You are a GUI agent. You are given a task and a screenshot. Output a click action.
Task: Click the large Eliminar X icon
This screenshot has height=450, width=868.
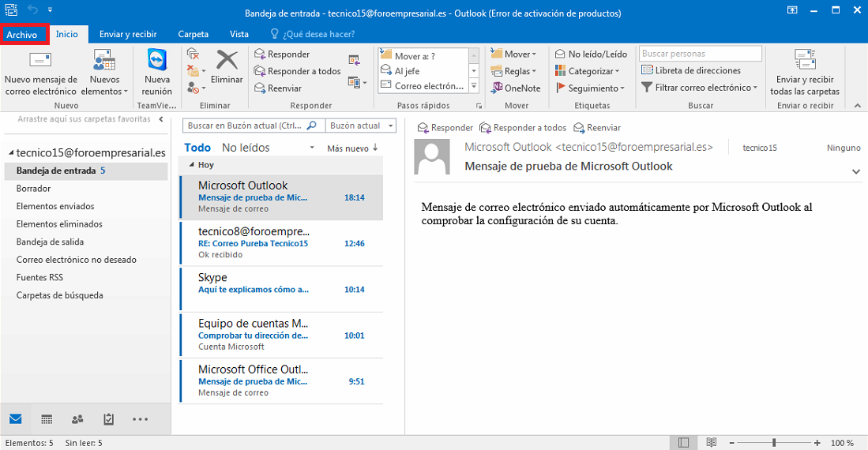(227, 60)
